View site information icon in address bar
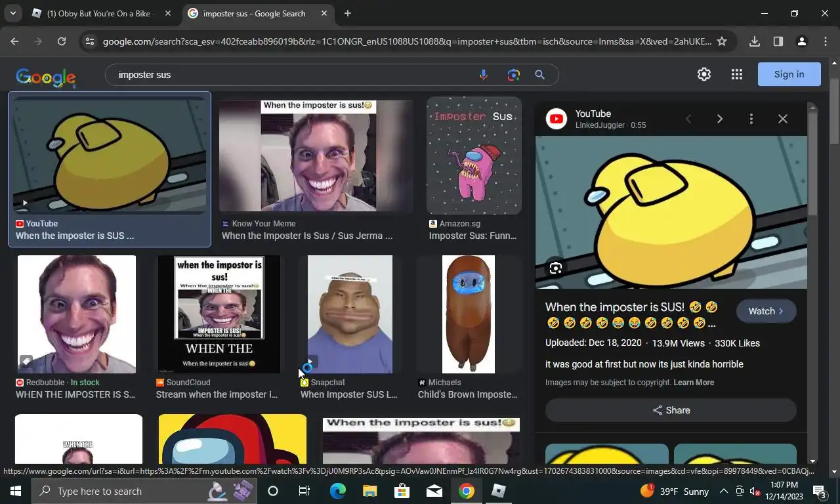The image size is (840, 504). 90,41
